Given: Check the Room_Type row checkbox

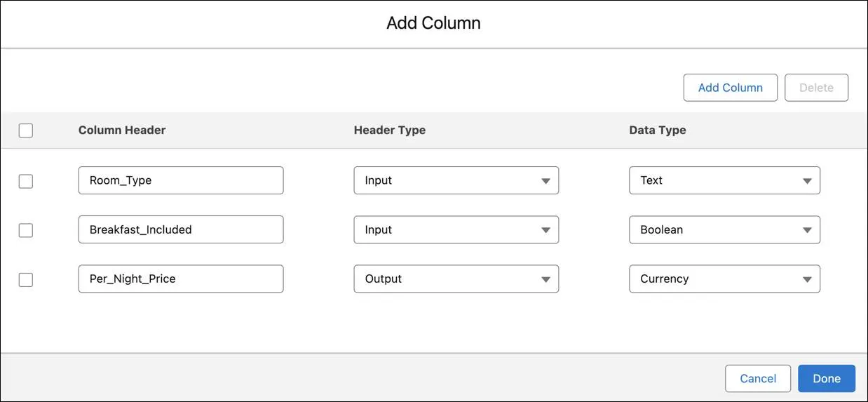Looking at the screenshot, I should tap(26, 181).
